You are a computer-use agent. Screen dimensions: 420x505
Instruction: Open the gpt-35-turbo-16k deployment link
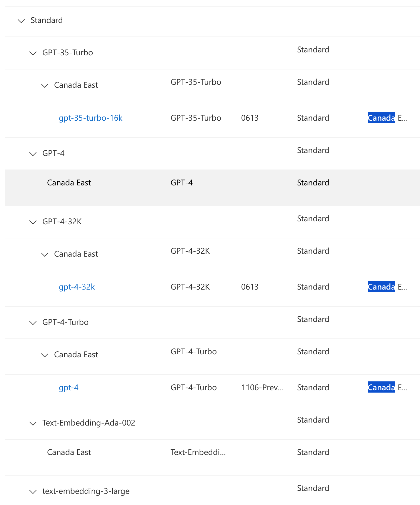[x=91, y=118]
